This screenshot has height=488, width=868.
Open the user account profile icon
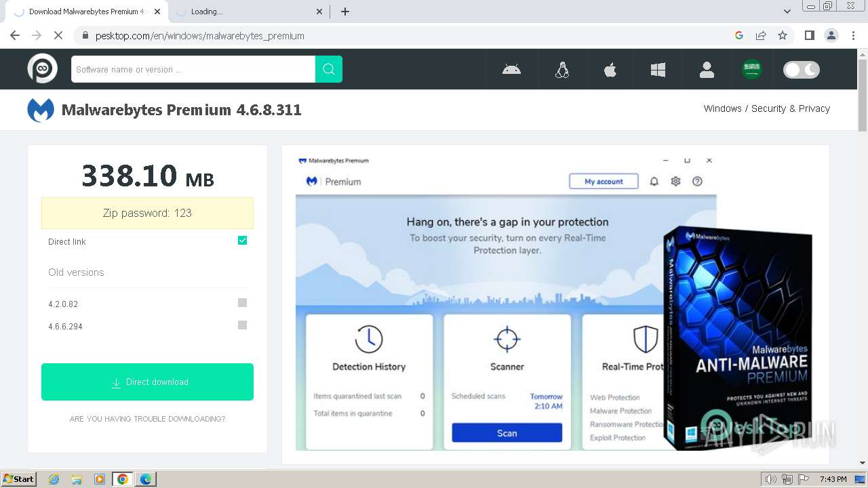pyautogui.click(x=707, y=69)
